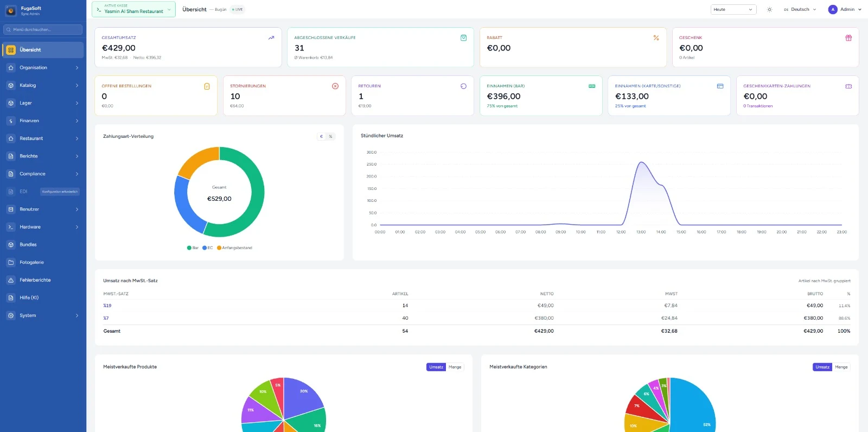Viewport: 868px width, 432px height.
Task: Click the Lager box icon in sidebar
Action: pyautogui.click(x=11, y=103)
